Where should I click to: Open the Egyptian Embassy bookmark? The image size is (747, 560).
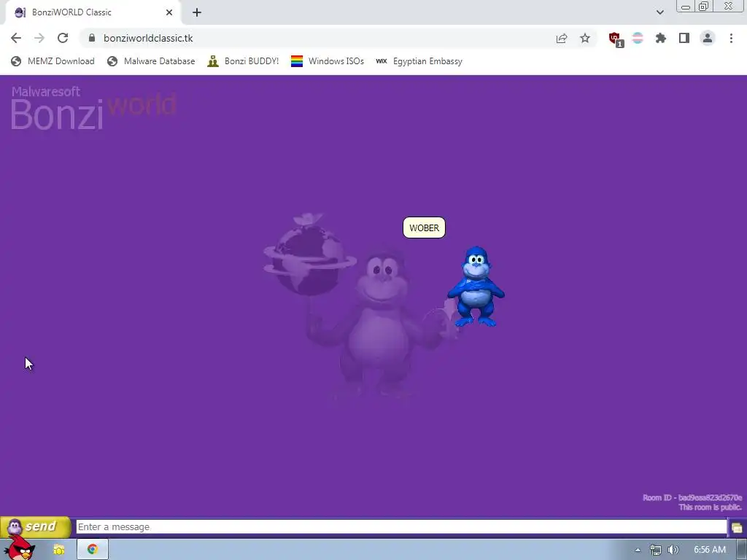click(x=419, y=61)
